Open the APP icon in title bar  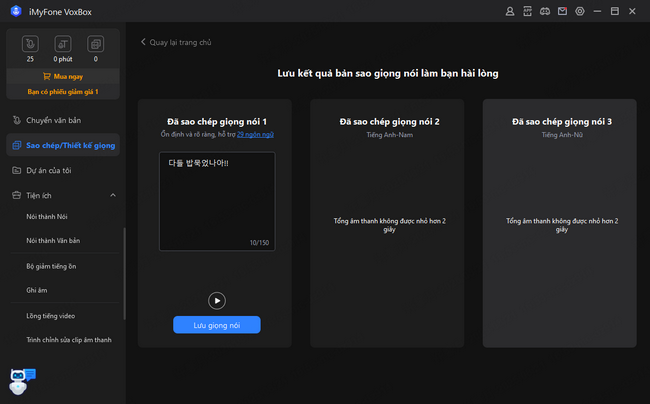[527, 11]
